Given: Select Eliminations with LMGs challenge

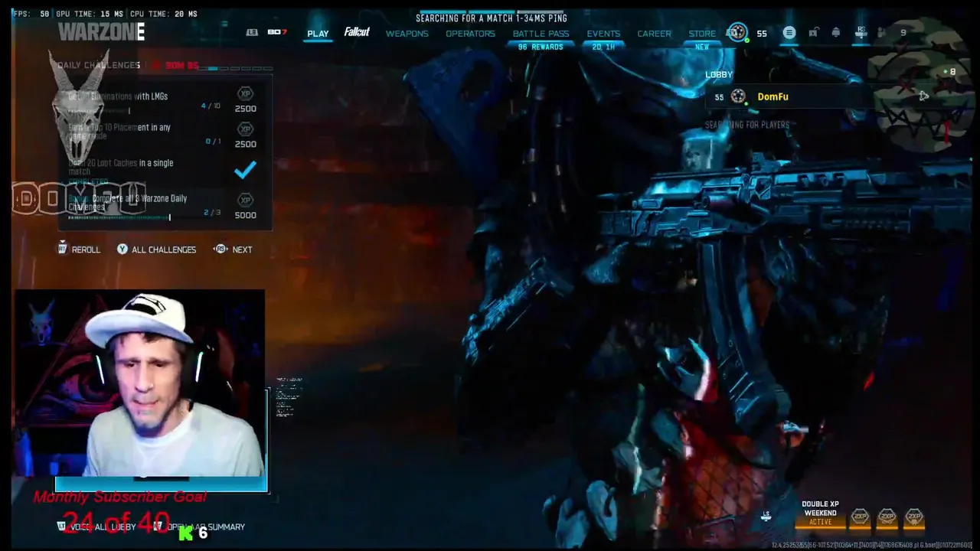Looking at the screenshot, I should click(x=165, y=99).
